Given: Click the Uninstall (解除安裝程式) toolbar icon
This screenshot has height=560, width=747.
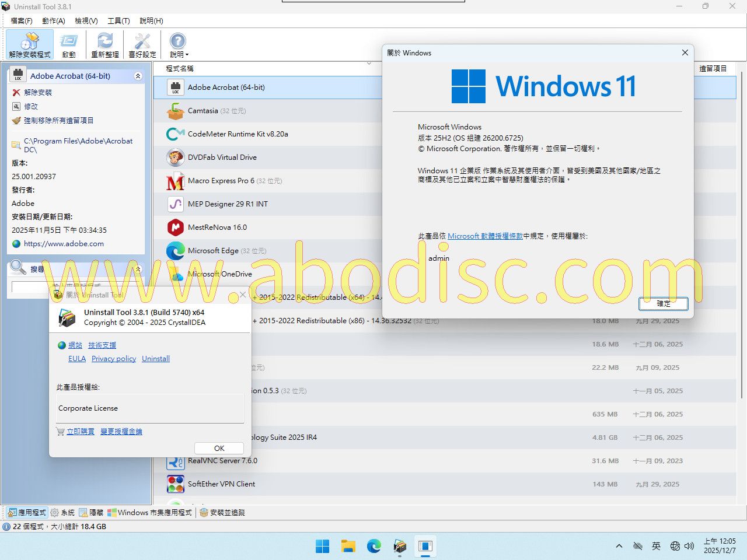Looking at the screenshot, I should [30, 44].
